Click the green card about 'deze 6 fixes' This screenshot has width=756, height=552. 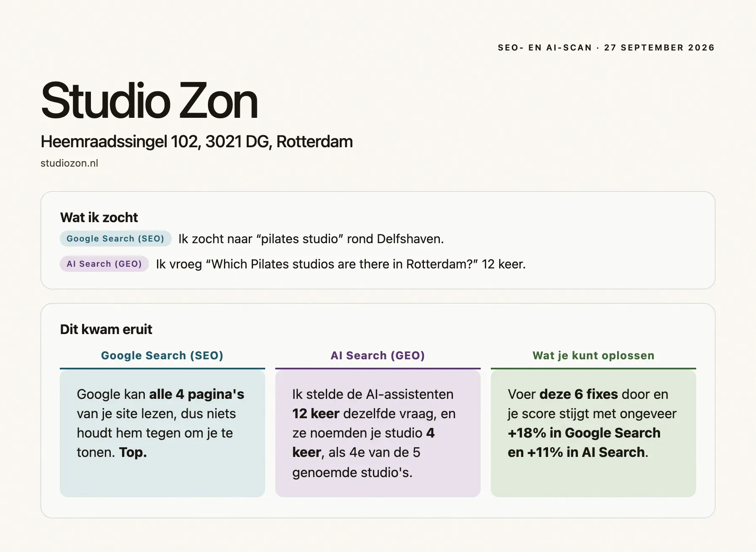pos(593,433)
